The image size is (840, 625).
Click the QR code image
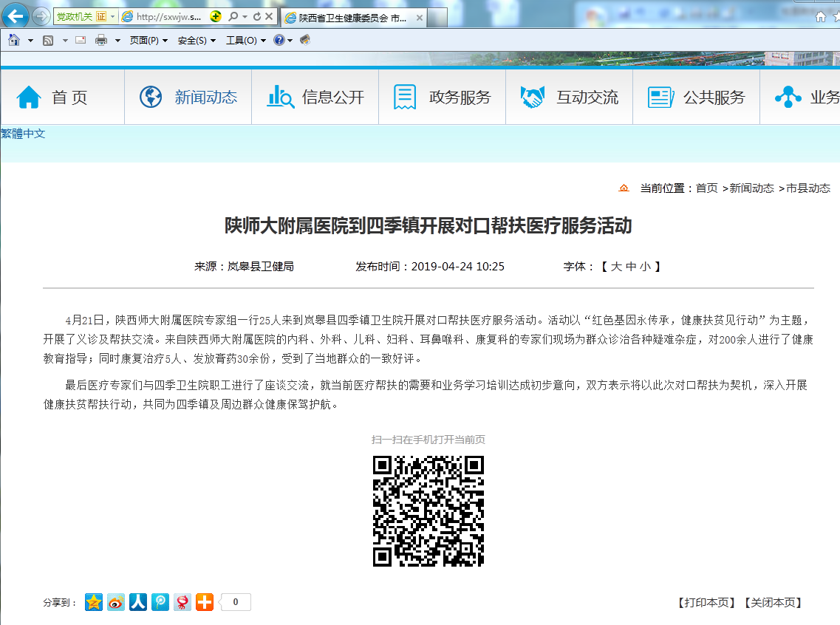click(x=428, y=511)
